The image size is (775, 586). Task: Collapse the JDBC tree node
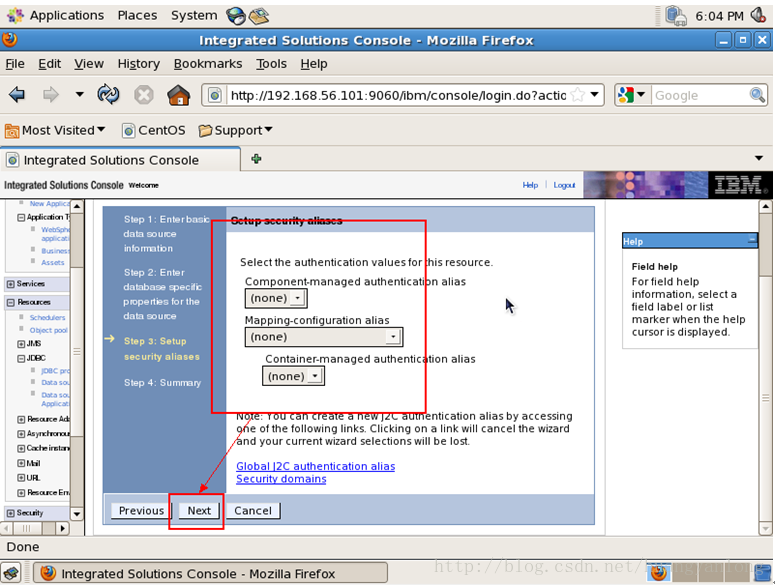tap(21, 358)
